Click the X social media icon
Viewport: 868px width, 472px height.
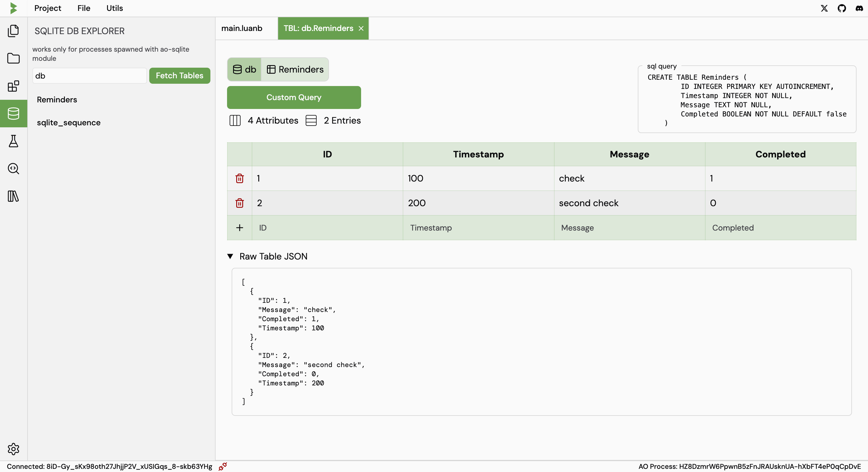coord(824,8)
